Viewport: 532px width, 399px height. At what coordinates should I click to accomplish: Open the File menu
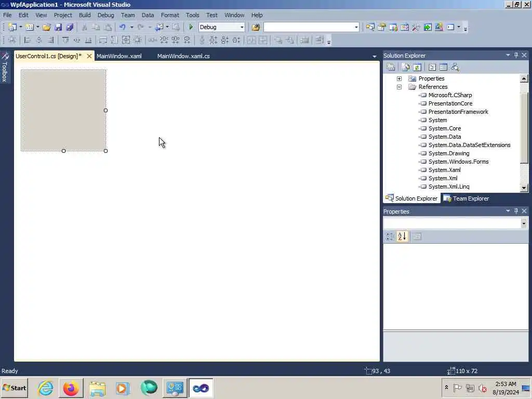(7, 15)
